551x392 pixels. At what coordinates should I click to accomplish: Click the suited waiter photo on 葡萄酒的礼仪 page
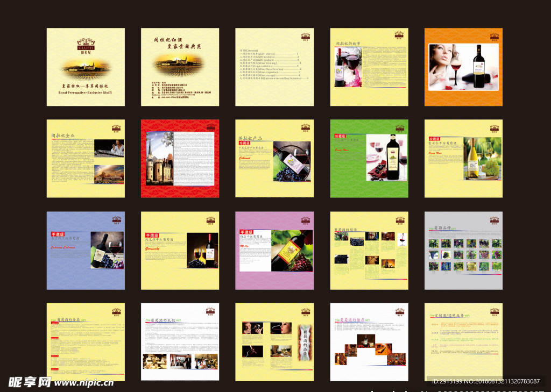coord(181,361)
